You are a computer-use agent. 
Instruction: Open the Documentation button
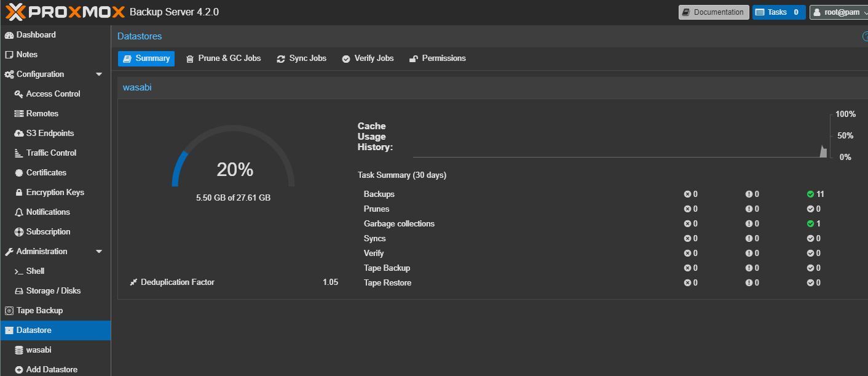(714, 12)
